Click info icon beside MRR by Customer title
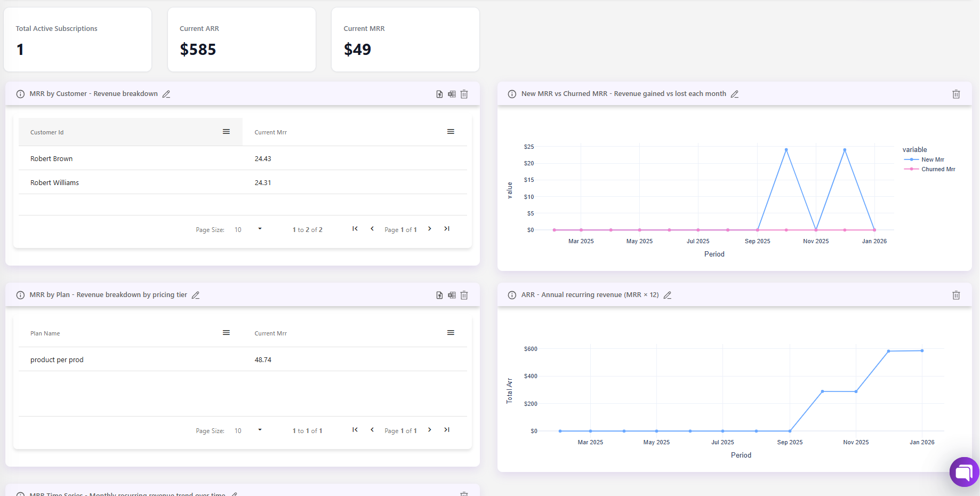This screenshot has height=496, width=980. [x=20, y=94]
